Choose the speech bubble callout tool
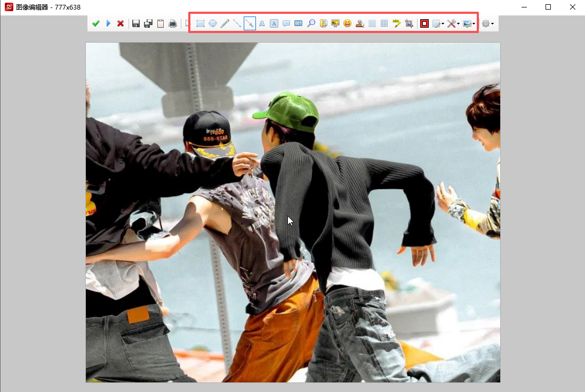The width and height of the screenshot is (585, 392). point(286,23)
